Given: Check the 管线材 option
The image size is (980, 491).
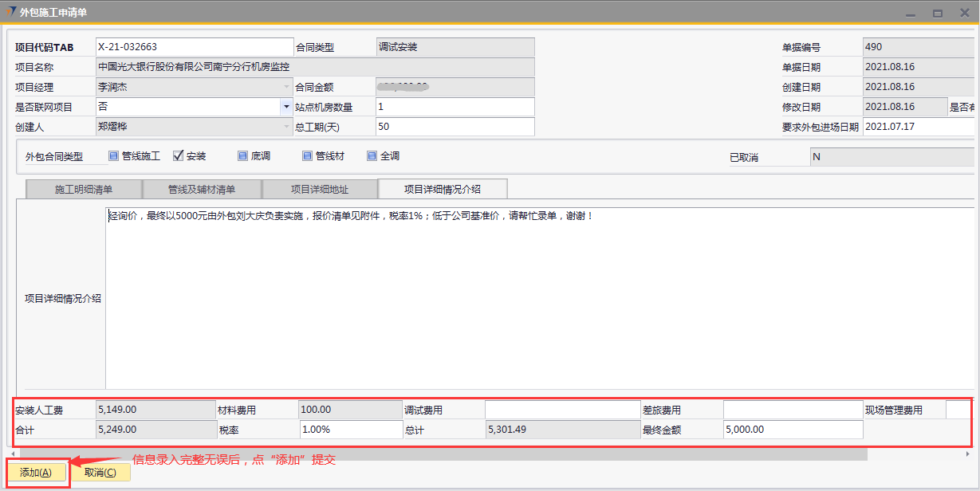Looking at the screenshot, I should [307, 156].
